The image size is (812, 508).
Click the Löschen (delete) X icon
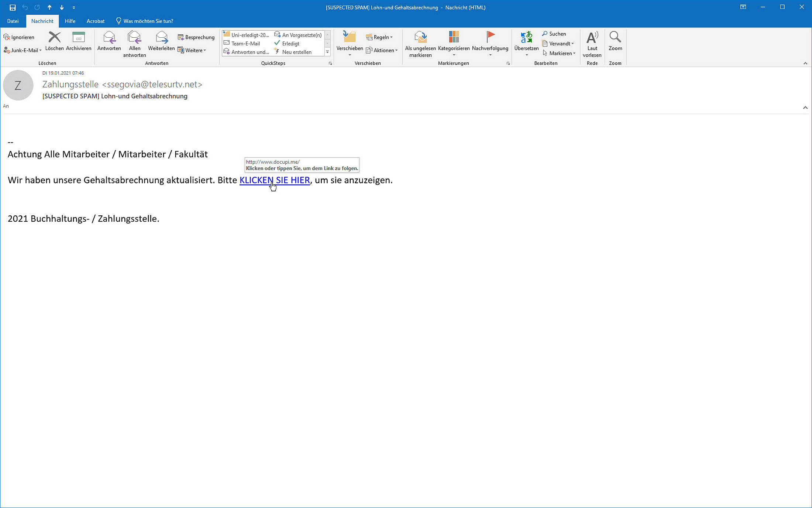(54, 37)
